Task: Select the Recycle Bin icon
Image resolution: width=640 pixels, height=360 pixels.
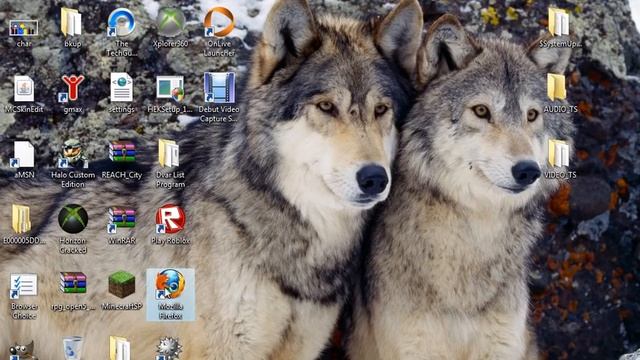Action: click(73, 348)
